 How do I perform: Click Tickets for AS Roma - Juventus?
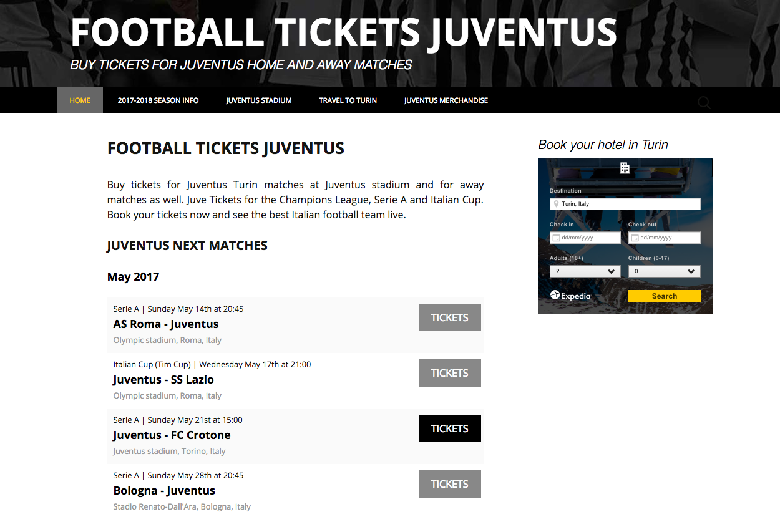(x=449, y=317)
